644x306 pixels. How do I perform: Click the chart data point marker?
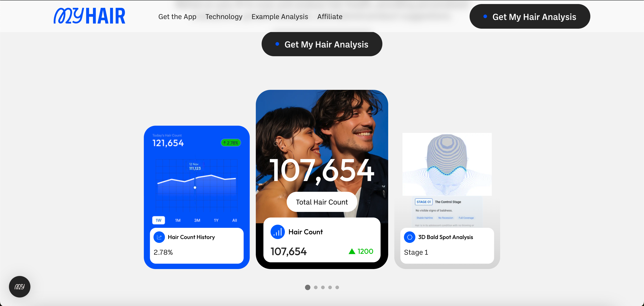click(x=195, y=187)
